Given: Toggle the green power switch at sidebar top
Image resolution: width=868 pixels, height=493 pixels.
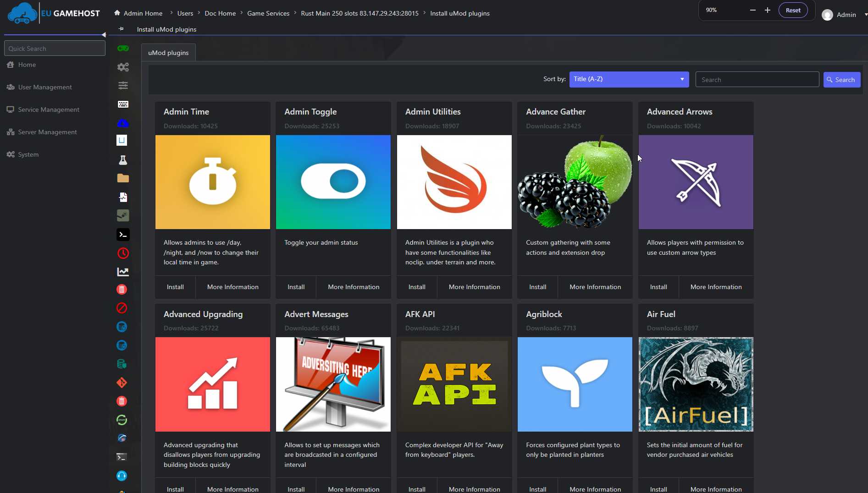Looking at the screenshot, I should 122,48.
